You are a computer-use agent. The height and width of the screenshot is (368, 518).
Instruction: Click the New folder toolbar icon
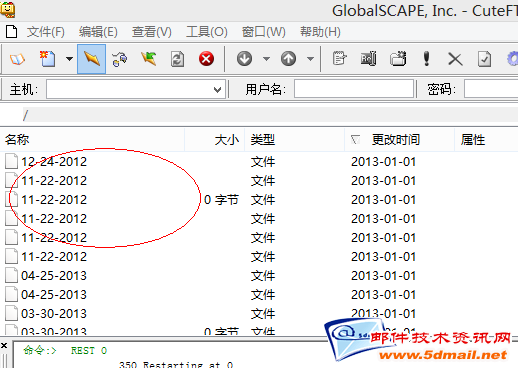point(398,59)
